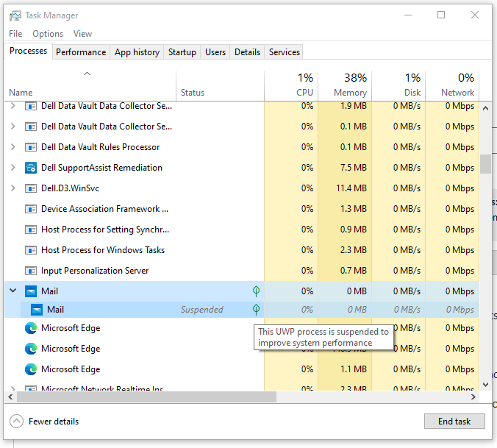Collapse the Mail process group

(x=12, y=291)
